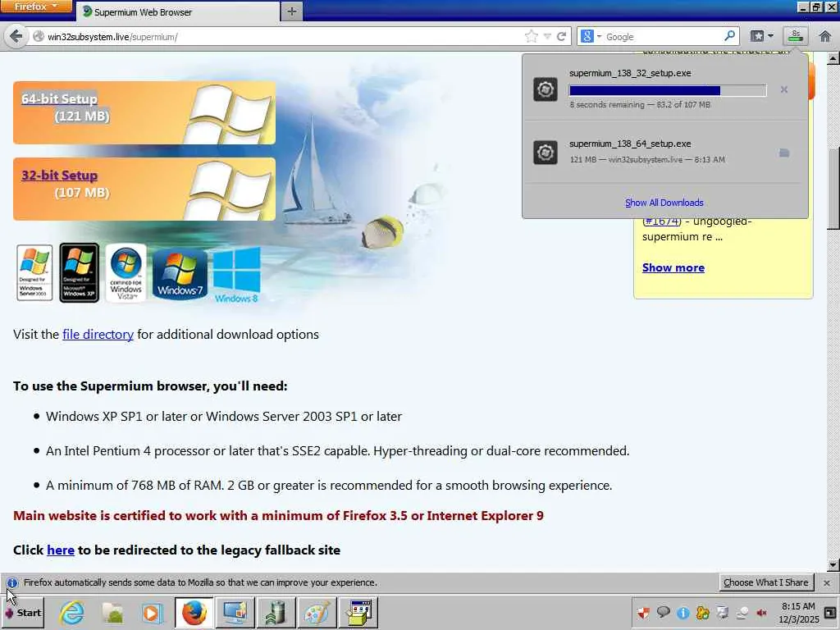Open containing folder for 64-bit setup download
The height and width of the screenshot is (630, 840).
[x=783, y=153]
